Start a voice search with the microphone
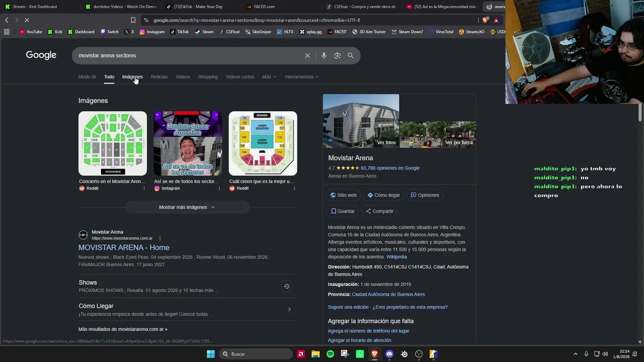Image resolution: width=644 pixels, height=362 pixels. [x=324, y=55]
